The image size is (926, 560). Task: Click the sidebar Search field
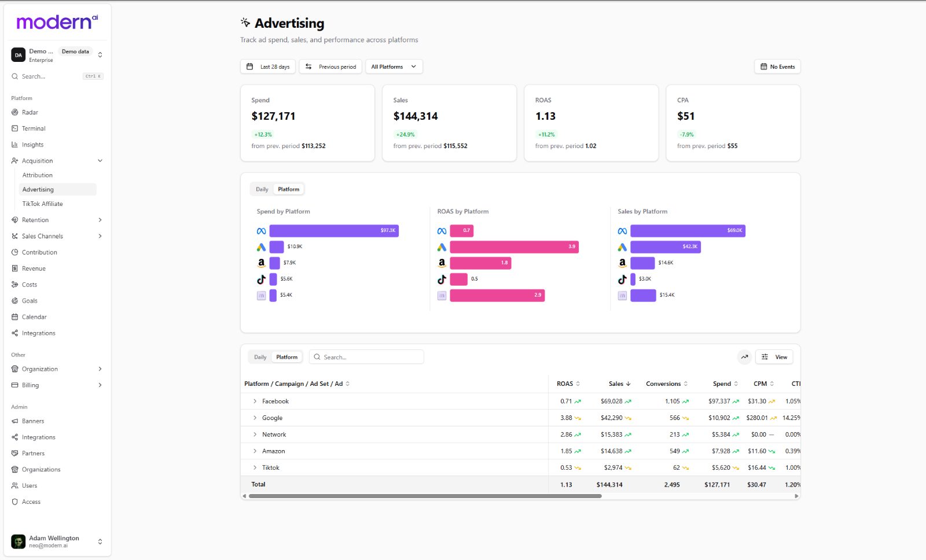tap(57, 76)
